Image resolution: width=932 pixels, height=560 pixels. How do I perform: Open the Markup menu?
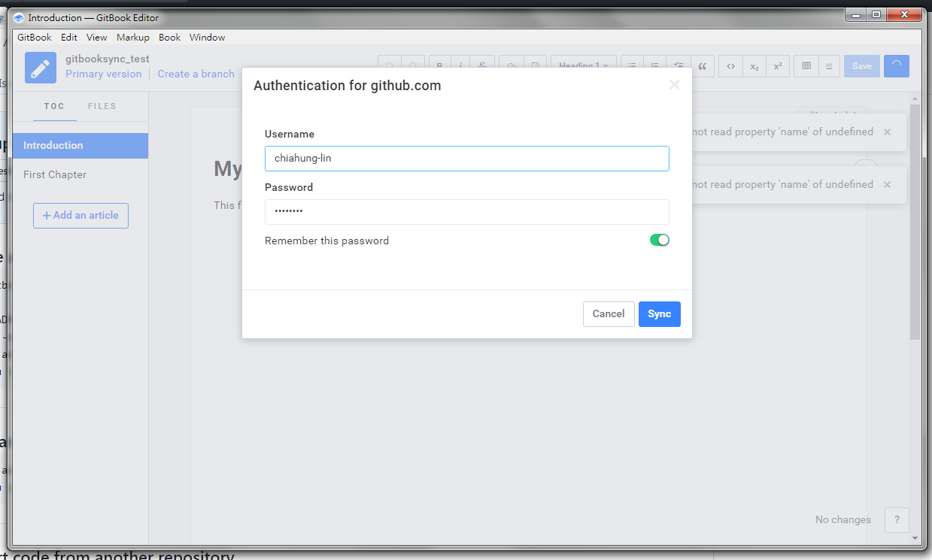click(132, 38)
